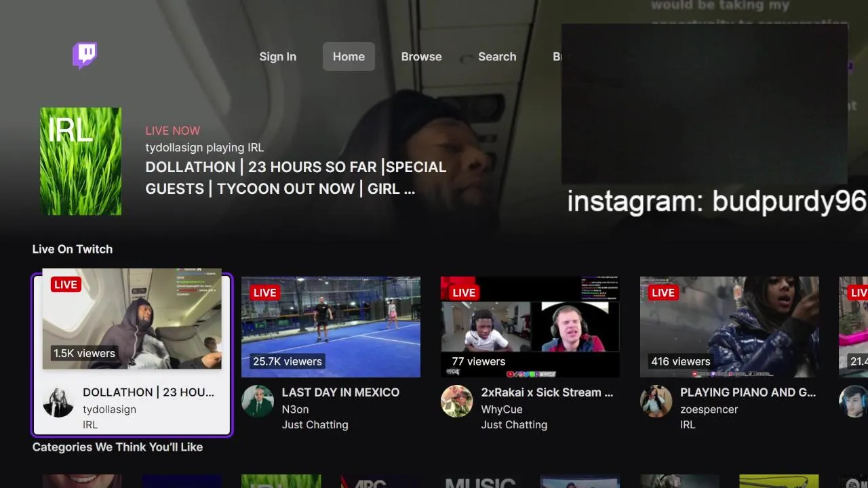Click the 25.7K viewers count
Image resolution: width=868 pixels, height=488 pixels.
(288, 361)
